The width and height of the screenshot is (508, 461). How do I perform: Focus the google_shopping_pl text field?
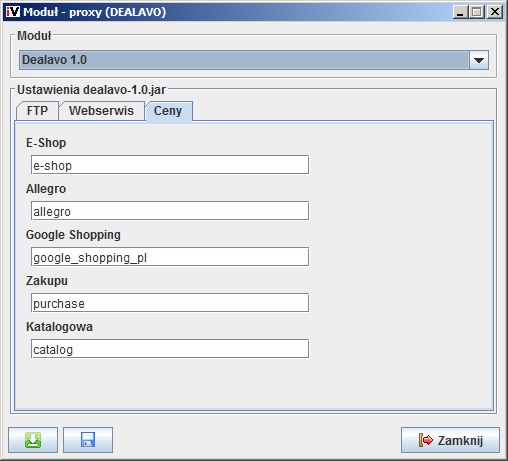[170, 257]
